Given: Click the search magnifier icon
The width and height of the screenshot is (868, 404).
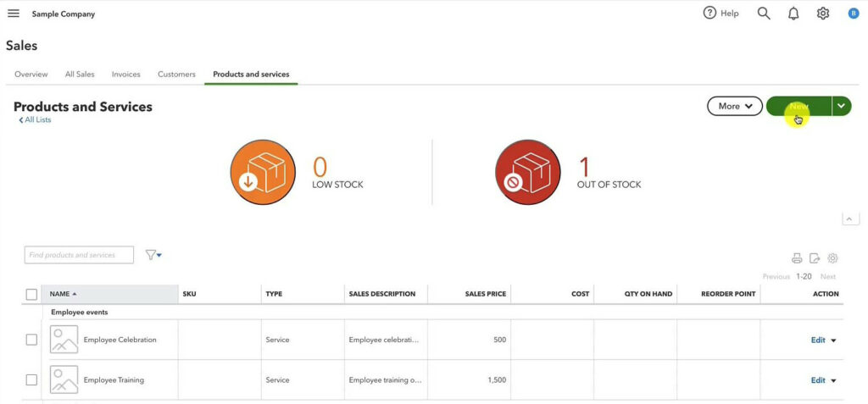Looking at the screenshot, I should point(764,14).
